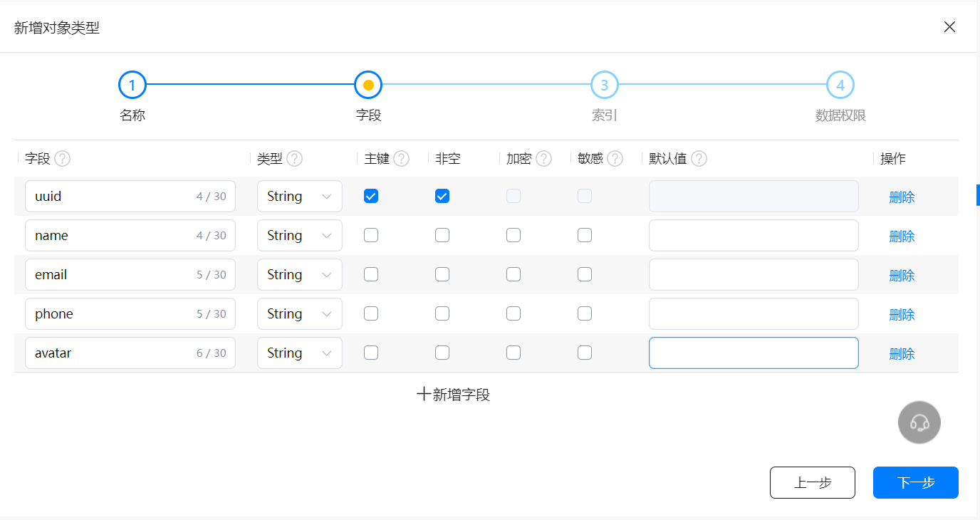The width and height of the screenshot is (980, 520).
Task: Check 主键 for phone field
Action: coord(371,313)
